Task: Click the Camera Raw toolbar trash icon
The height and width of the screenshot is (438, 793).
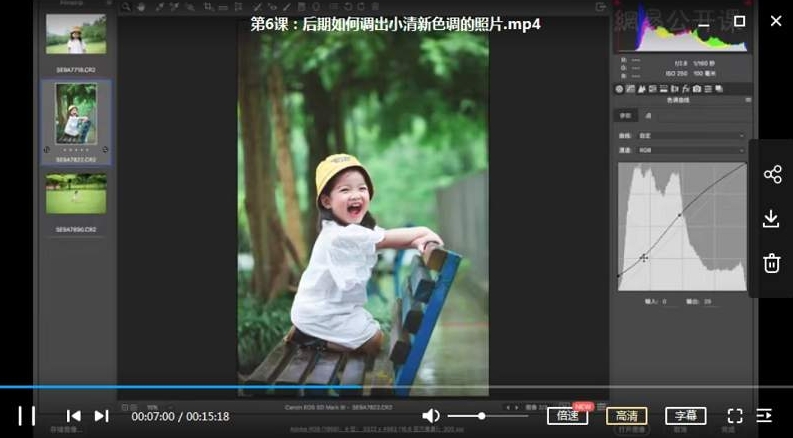Action: click(375, 7)
